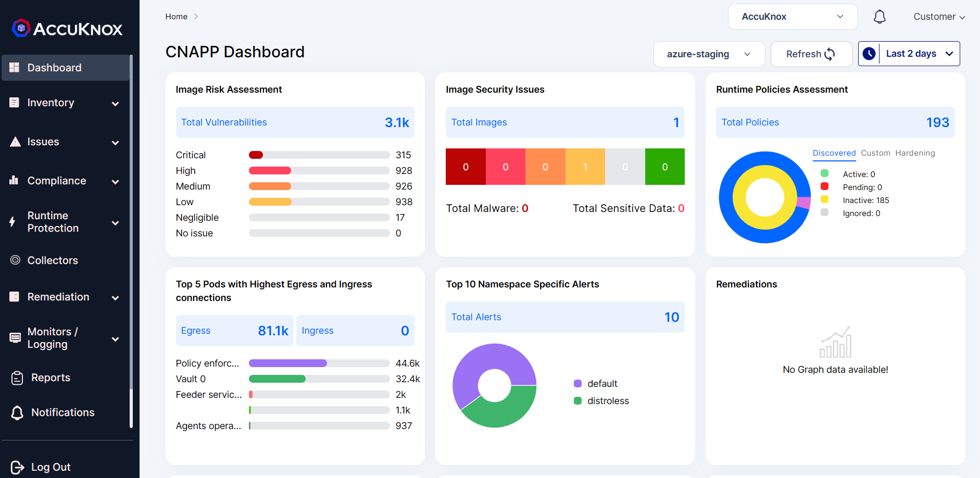Open the Customer account menu

[939, 17]
